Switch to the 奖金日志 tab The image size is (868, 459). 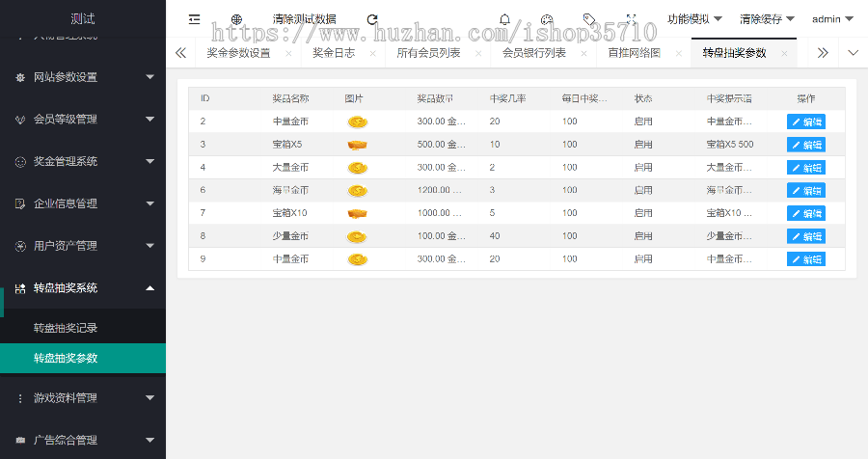click(x=334, y=53)
